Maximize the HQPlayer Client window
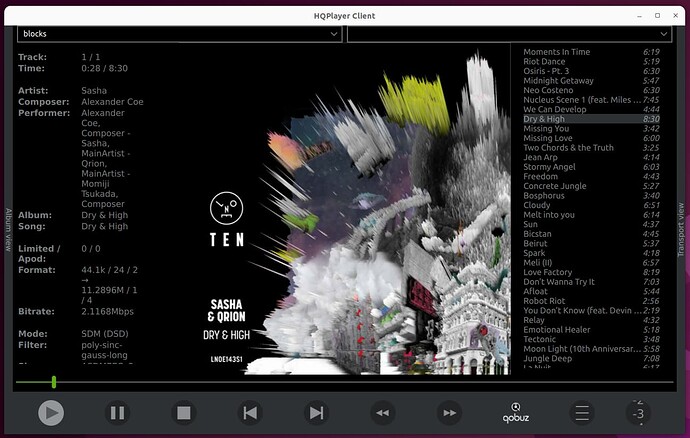The height and width of the screenshot is (438, 690). point(657,15)
